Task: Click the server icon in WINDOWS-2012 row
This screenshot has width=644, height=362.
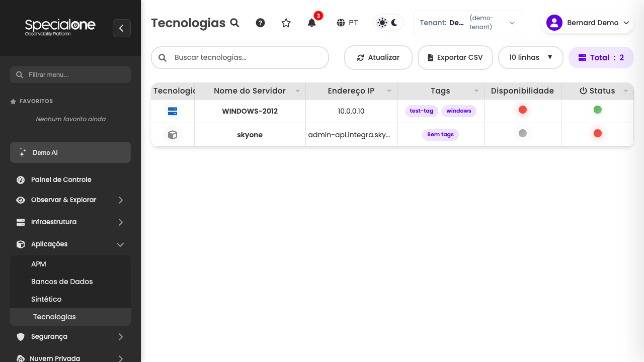Action: 173,111
